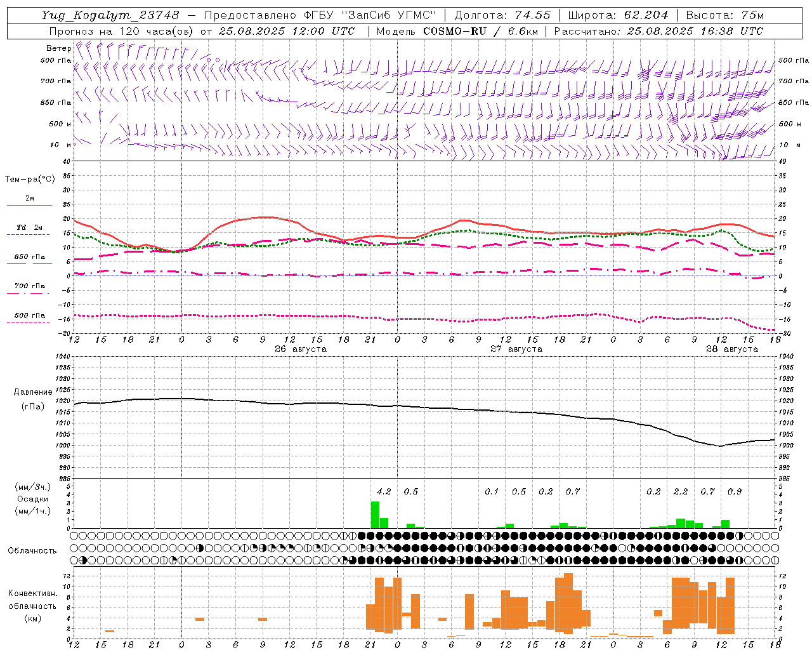Click the 4.2 precipitation value label

click(x=384, y=491)
